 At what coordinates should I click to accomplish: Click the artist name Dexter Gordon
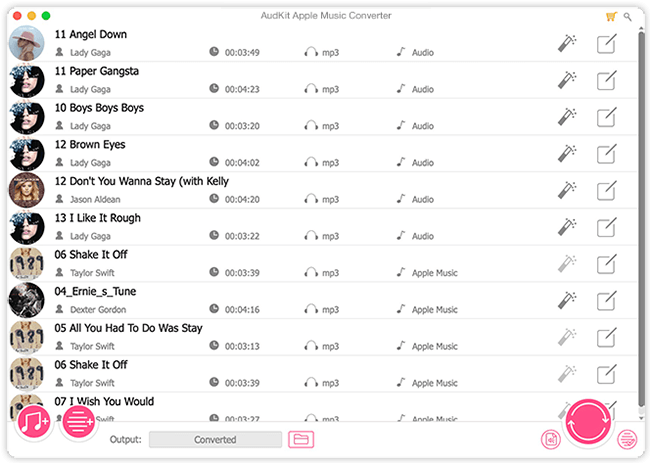[x=98, y=310]
